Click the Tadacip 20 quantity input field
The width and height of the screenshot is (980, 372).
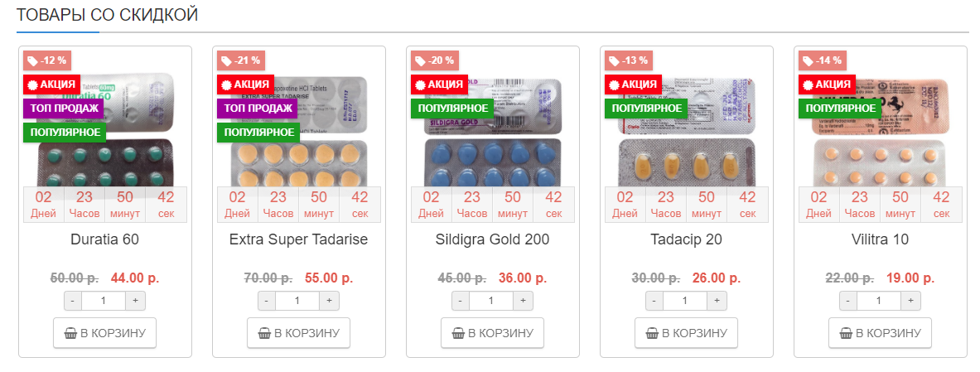click(686, 301)
